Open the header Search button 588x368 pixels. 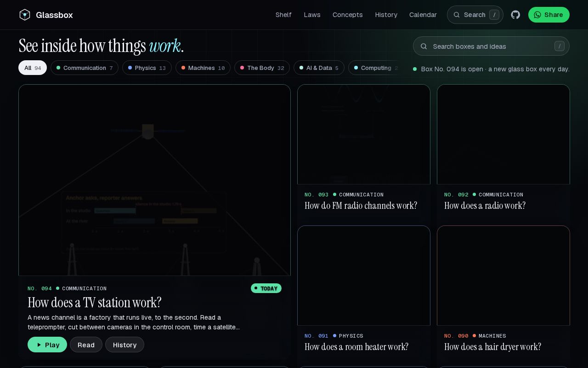(x=475, y=15)
